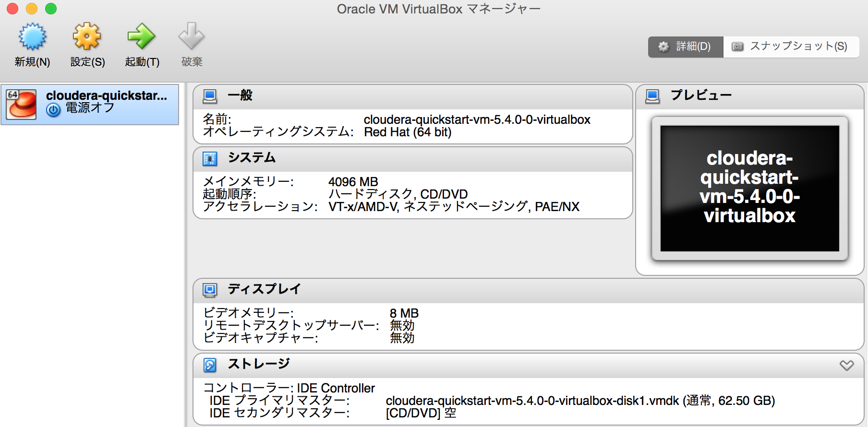Image resolution: width=868 pixels, height=427 pixels.
Task: Open the ディスプレイ section header link
Action: (x=264, y=289)
